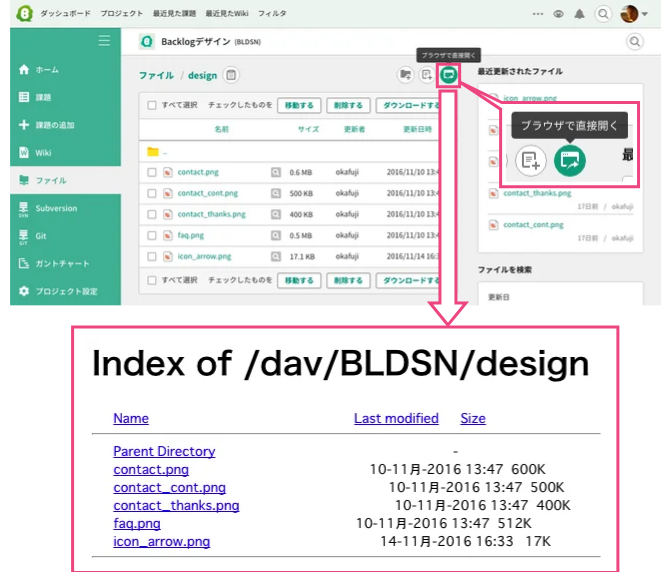Image resolution: width=661 pixels, height=572 pixels.
Task: Check the icon_arrow.png row checkbox
Action: pos(152,256)
